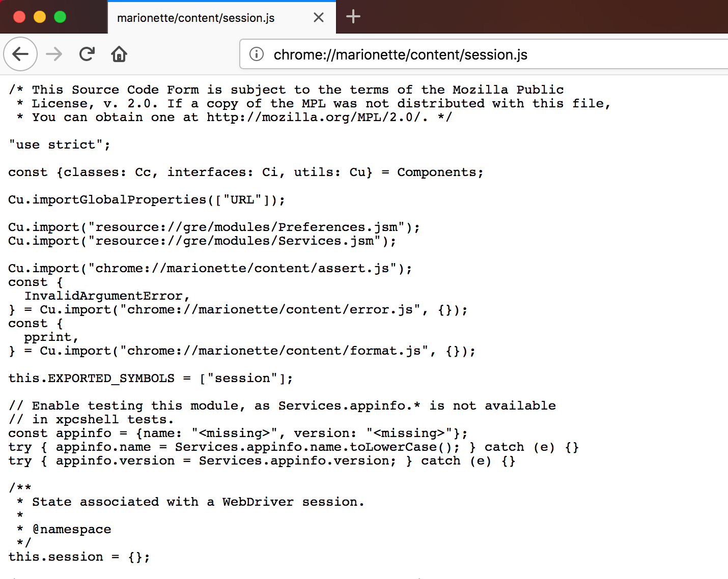The width and height of the screenshot is (728, 579).
Task: Go back to the previous page
Action: (20, 54)
